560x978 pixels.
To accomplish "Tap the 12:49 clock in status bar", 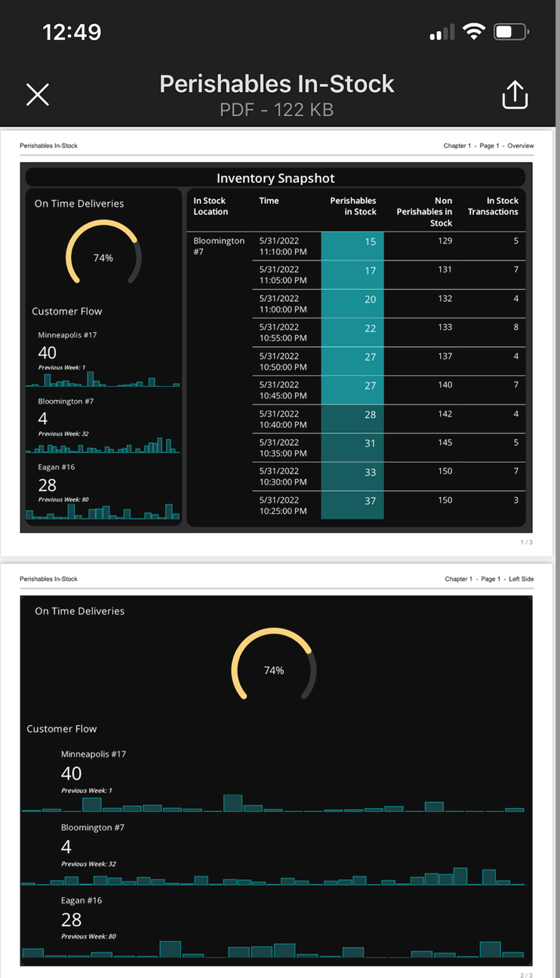I will [72, 32].
